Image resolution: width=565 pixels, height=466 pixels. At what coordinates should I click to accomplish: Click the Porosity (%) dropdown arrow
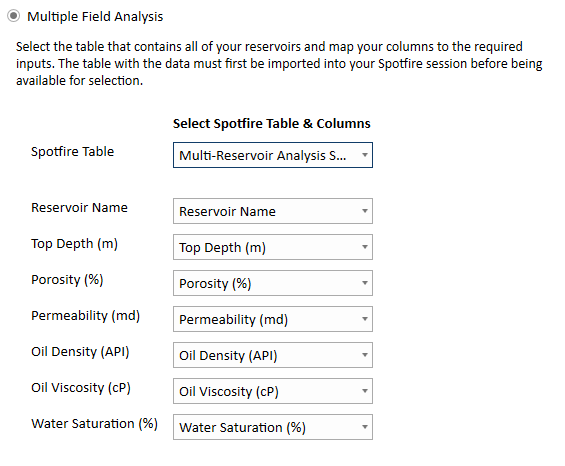point(365,283)
